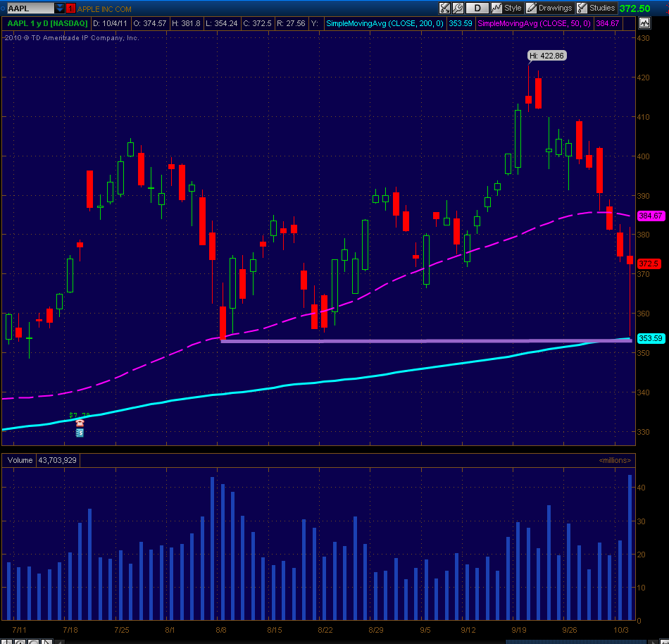Click the Hi: 422.86 price bubble
The image size is (669, 644).
(x=547, y=56)
